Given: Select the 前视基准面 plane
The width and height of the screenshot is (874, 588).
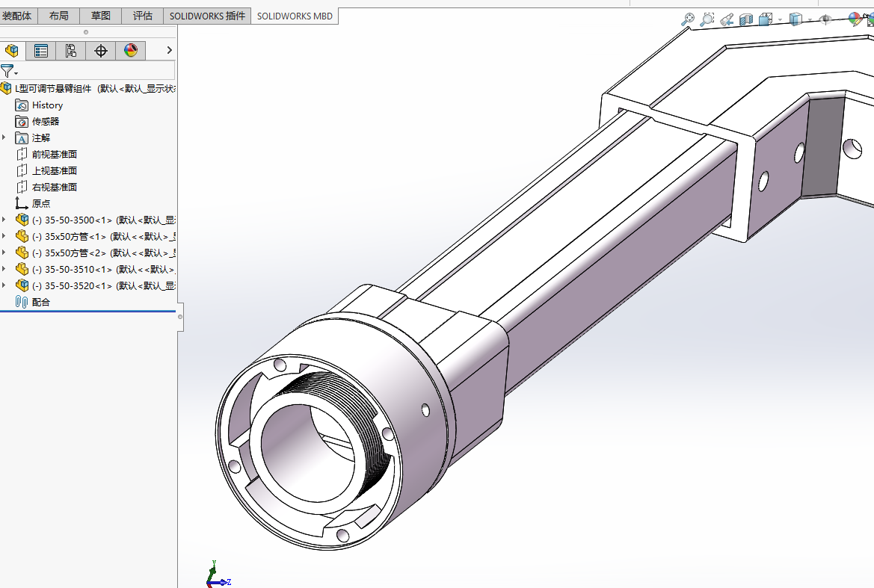Looking at the screenshot, I should (x=46, y=154).
